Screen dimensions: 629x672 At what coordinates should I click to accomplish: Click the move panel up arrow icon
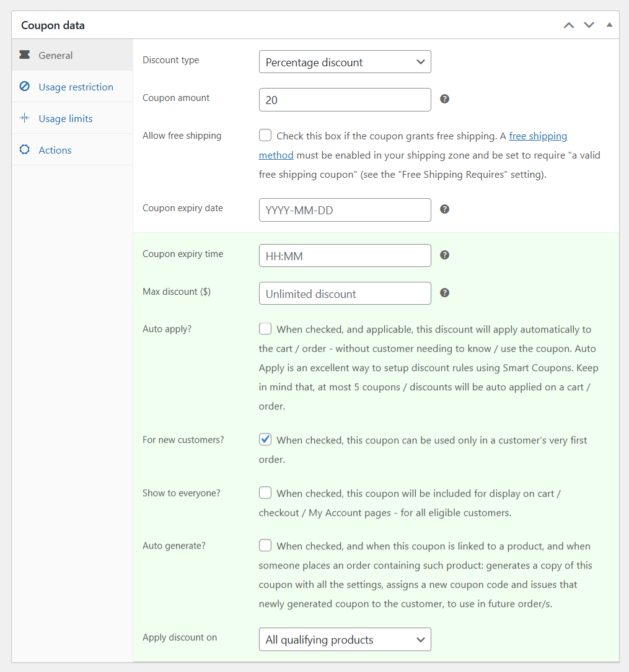click(568, 25)
